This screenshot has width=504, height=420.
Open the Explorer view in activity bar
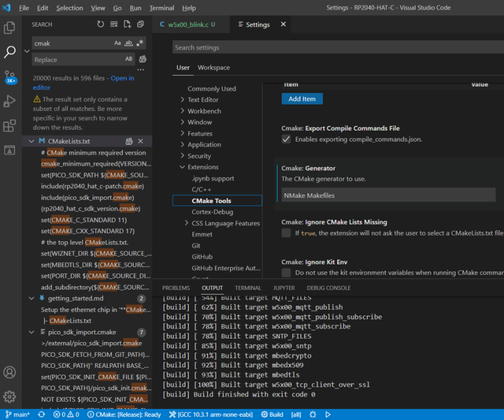(x=9, y=28)
